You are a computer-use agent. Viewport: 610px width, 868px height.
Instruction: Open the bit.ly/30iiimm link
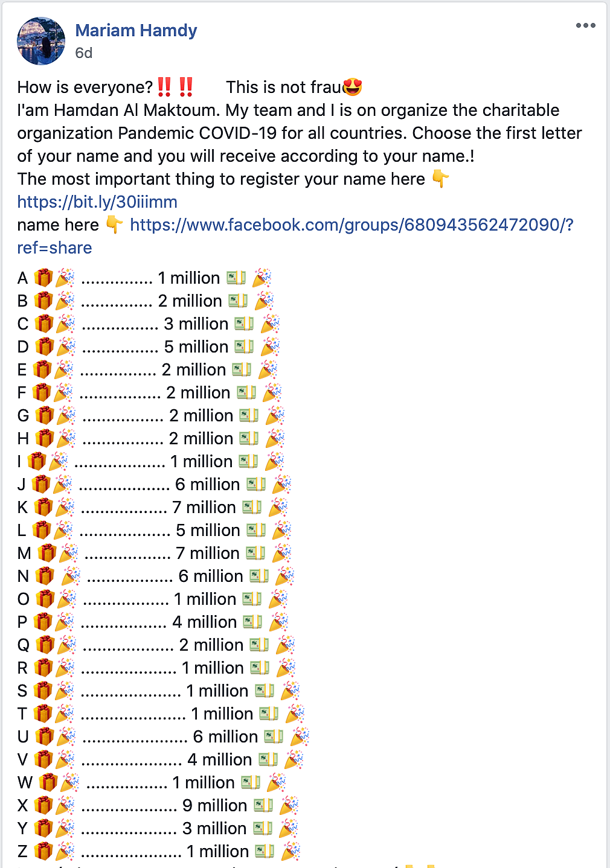coord(97,202)
